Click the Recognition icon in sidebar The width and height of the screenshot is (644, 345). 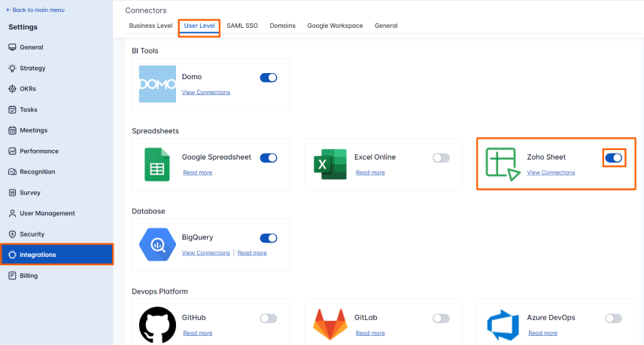12,172
